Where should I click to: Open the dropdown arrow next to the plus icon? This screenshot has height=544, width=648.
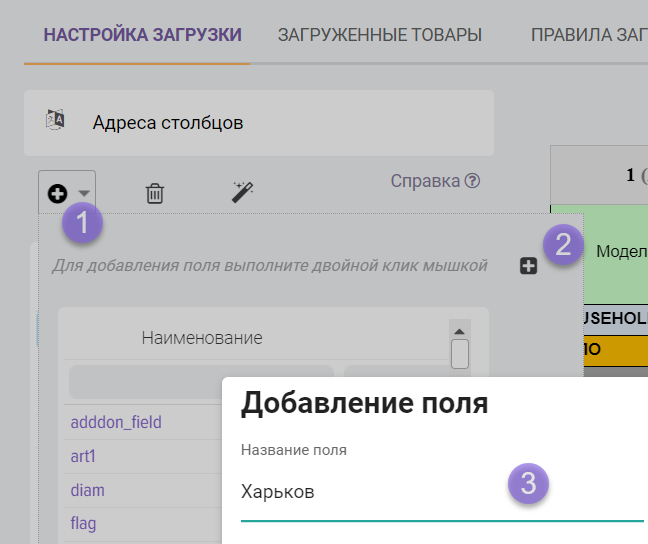coord(85,194)
